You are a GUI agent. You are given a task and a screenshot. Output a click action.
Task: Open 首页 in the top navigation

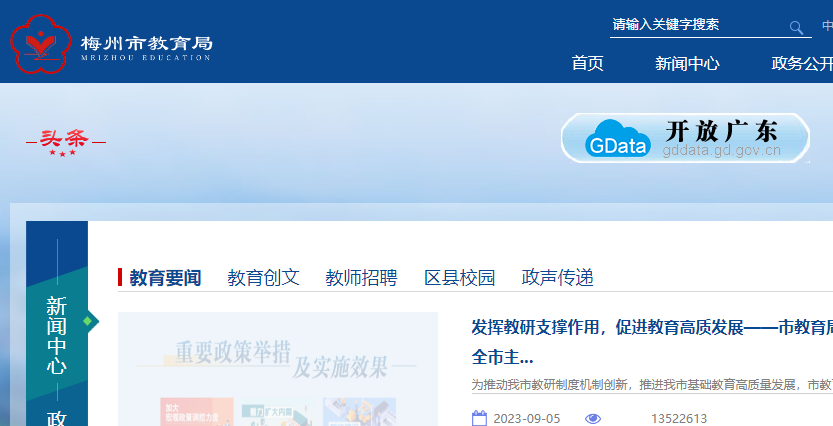(x=588, y=63)
